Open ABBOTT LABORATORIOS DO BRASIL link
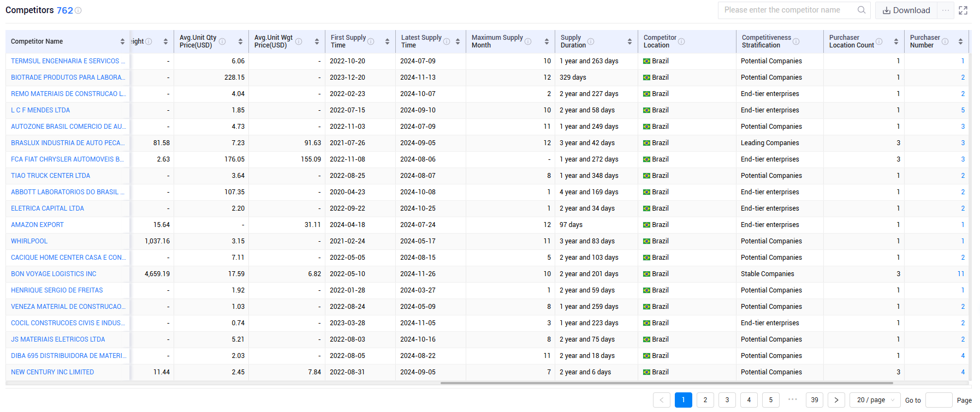 [x=68, y=192]
